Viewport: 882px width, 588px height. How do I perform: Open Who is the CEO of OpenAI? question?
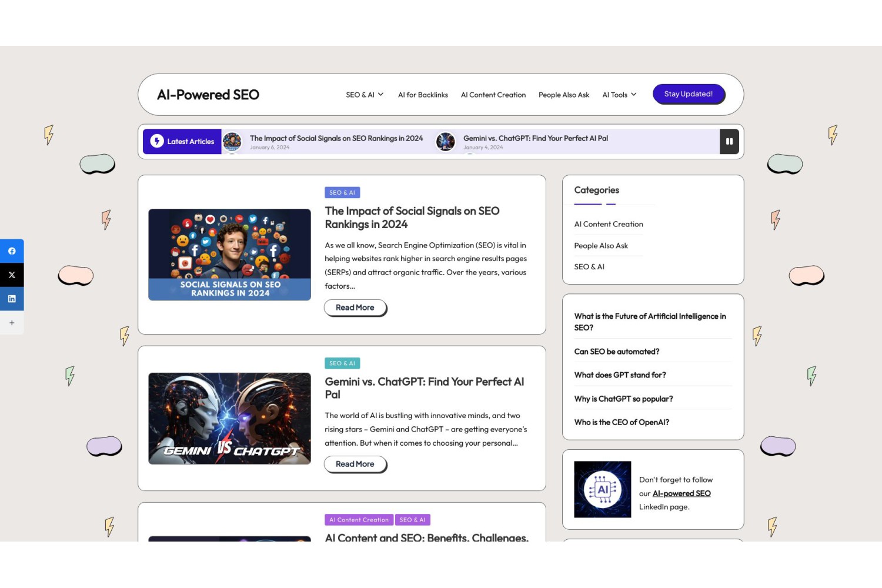pyautogui.click(x=622, y=422)
